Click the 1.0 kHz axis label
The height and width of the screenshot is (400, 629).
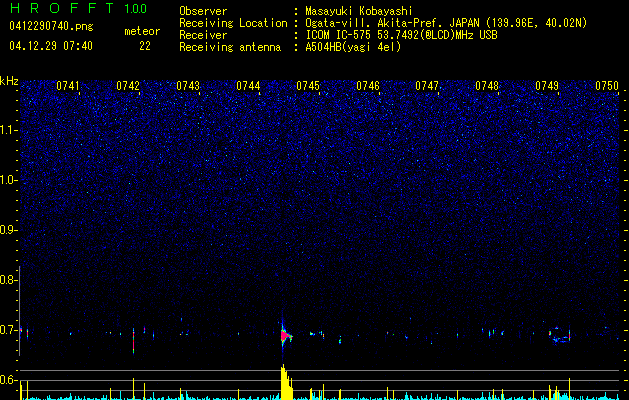9,180
